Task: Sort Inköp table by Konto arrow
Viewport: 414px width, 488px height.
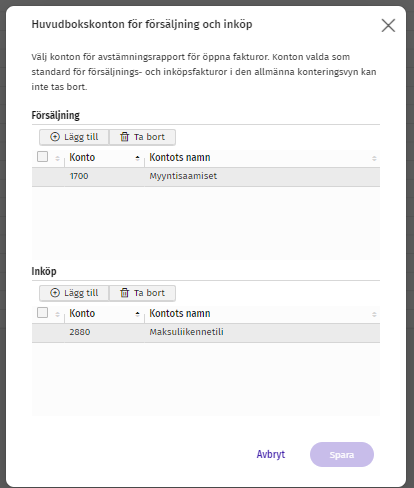Action: click(x=137, y=314)
